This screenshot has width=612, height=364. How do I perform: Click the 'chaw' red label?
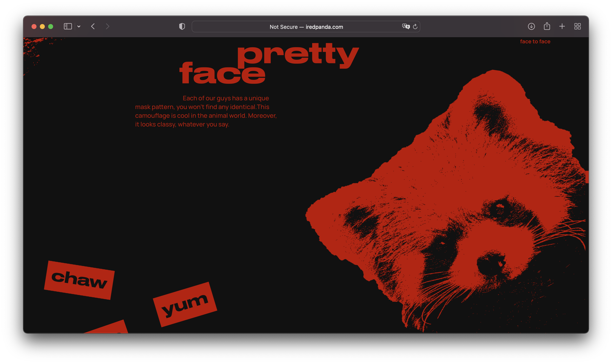point(79,280)
